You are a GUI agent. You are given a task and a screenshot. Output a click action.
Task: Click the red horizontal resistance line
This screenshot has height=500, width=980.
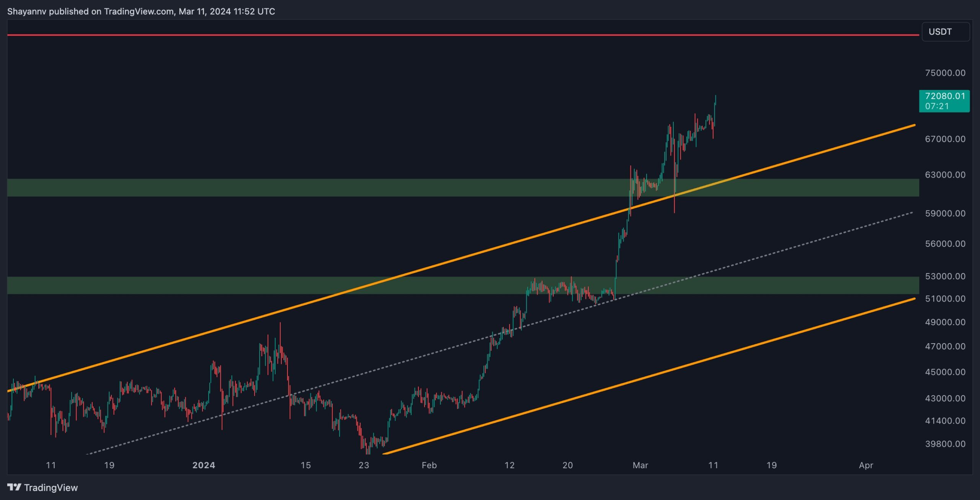(x=459, y=35)
